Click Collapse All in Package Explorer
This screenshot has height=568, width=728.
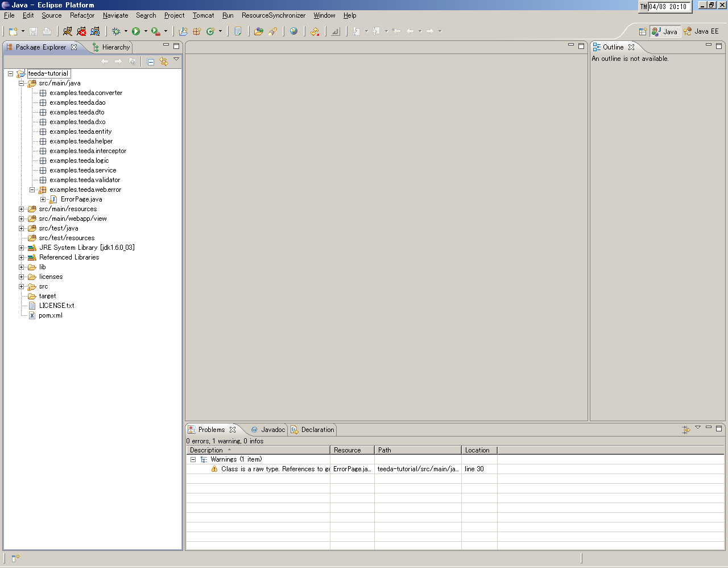point(151,61)
